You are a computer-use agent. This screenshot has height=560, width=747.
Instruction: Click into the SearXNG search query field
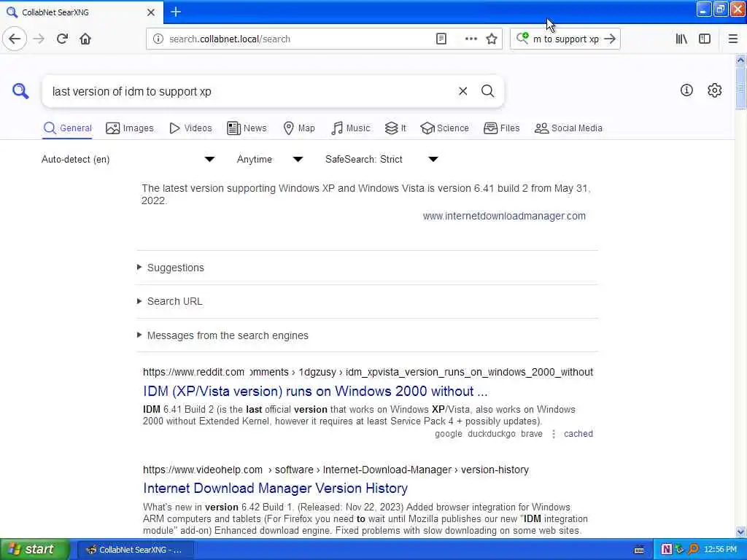251,91
